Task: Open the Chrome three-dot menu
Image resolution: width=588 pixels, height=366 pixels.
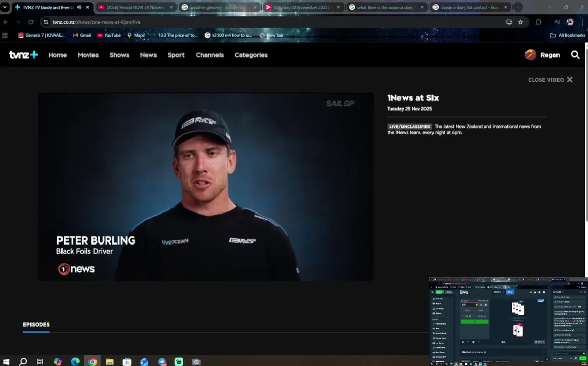Action: (582, 22)
